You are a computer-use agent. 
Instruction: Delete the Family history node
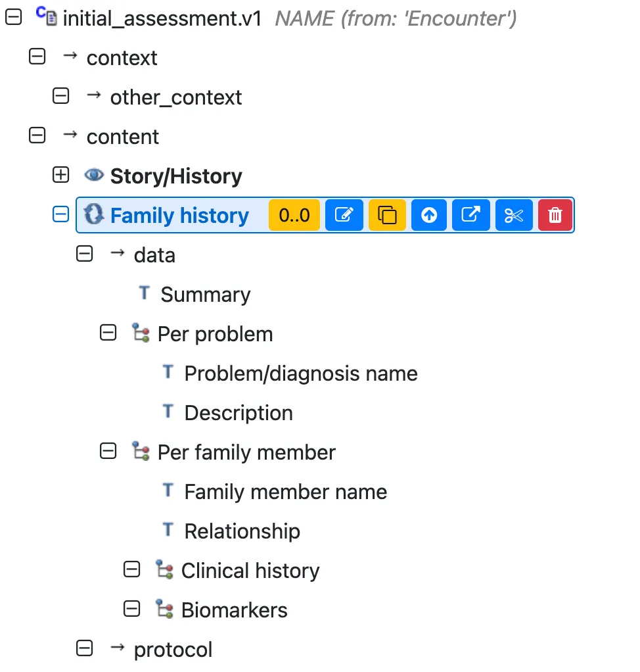[555, 214]
